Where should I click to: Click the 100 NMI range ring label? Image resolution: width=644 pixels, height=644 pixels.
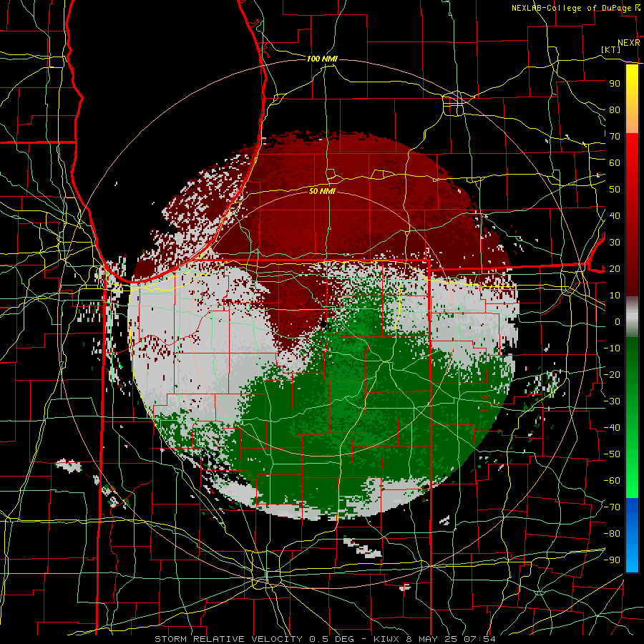(322, 59)
